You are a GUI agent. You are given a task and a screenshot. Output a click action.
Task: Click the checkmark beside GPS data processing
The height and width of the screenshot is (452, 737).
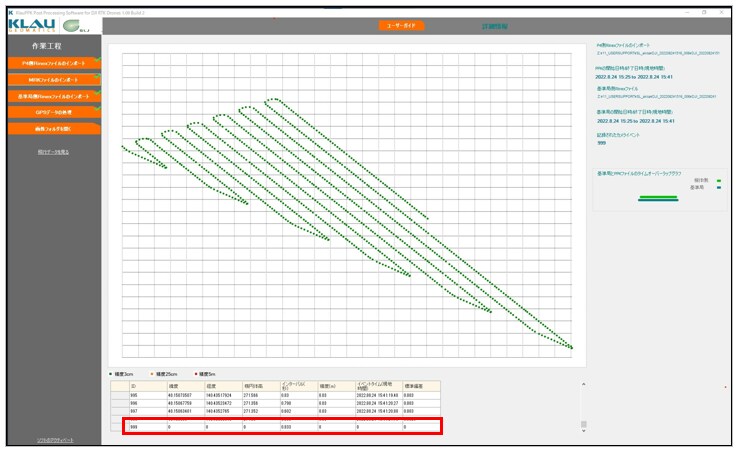(x=97, y=109)
